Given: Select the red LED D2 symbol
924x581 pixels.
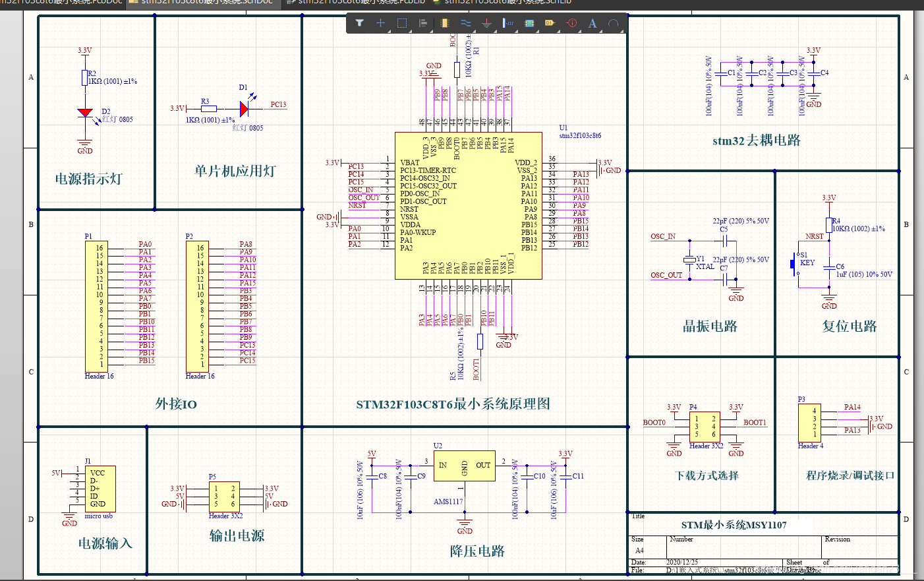Looking at the screenshot, I should coord(85,113).
